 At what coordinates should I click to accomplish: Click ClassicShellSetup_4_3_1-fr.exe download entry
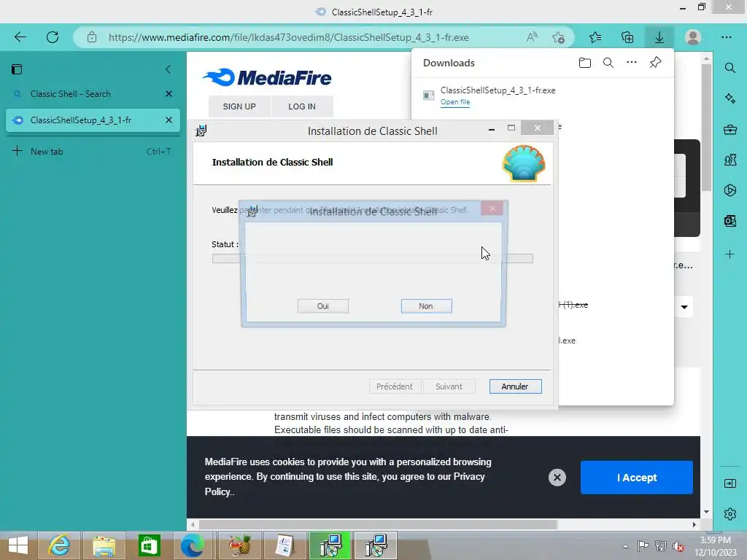(x=498, y=90)
